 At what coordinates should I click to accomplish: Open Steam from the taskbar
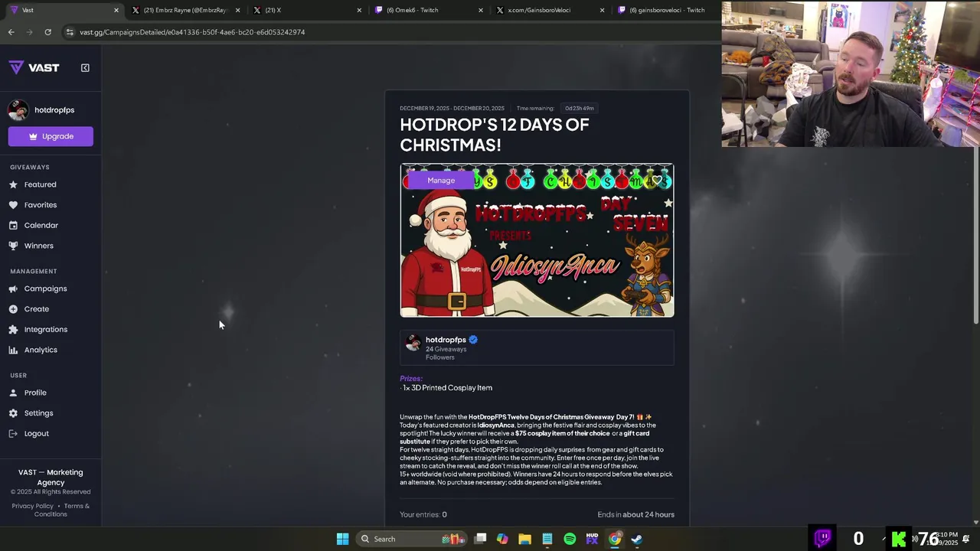tap(637, 539)
